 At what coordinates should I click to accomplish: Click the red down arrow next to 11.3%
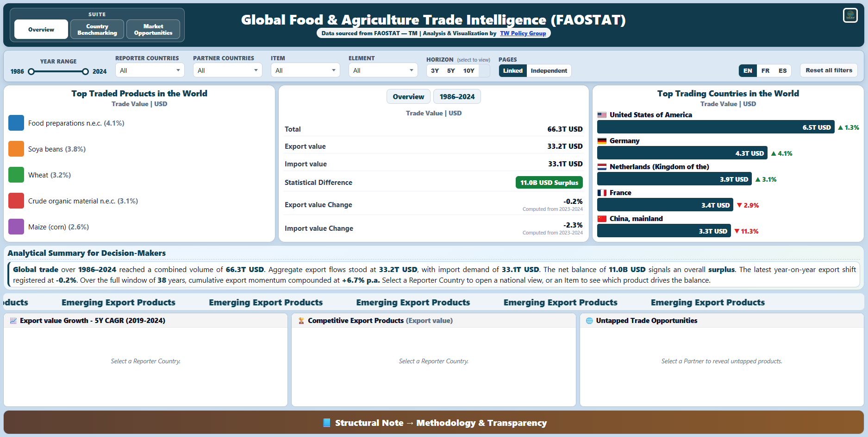point(737,231)
